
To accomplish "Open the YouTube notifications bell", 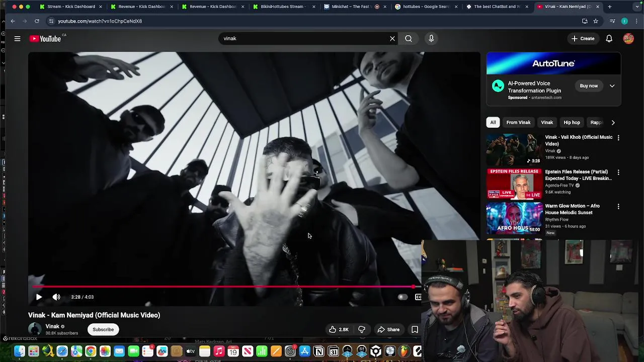I will tap(609, 39).
